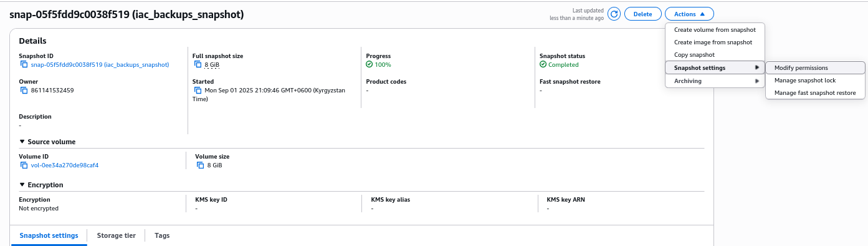Click the Delete button
This screenshot has height=246, width=868.
click(x=642, y=14)
